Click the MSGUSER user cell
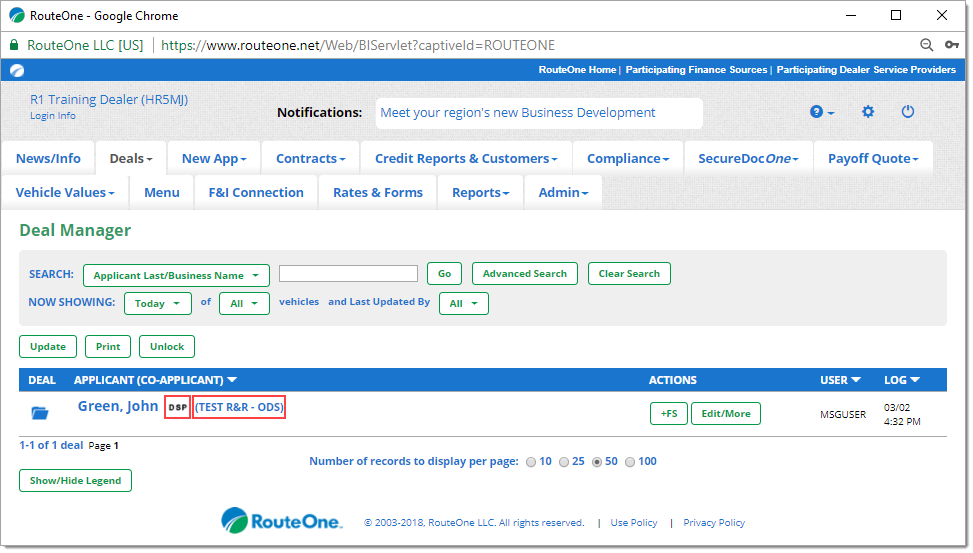973x553 pixels. pos(843,415)
